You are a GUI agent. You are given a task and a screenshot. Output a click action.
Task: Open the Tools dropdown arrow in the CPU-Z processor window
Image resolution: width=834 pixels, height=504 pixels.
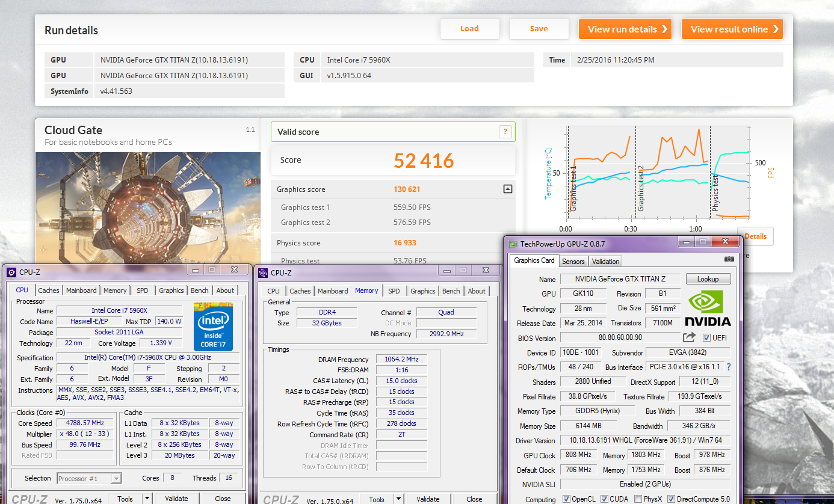coord(147,499)
